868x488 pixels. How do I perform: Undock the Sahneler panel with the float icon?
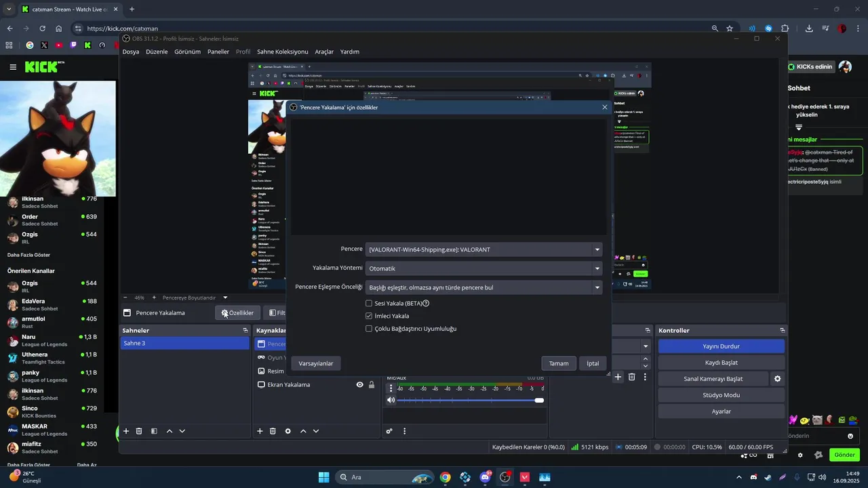(245, 330)
